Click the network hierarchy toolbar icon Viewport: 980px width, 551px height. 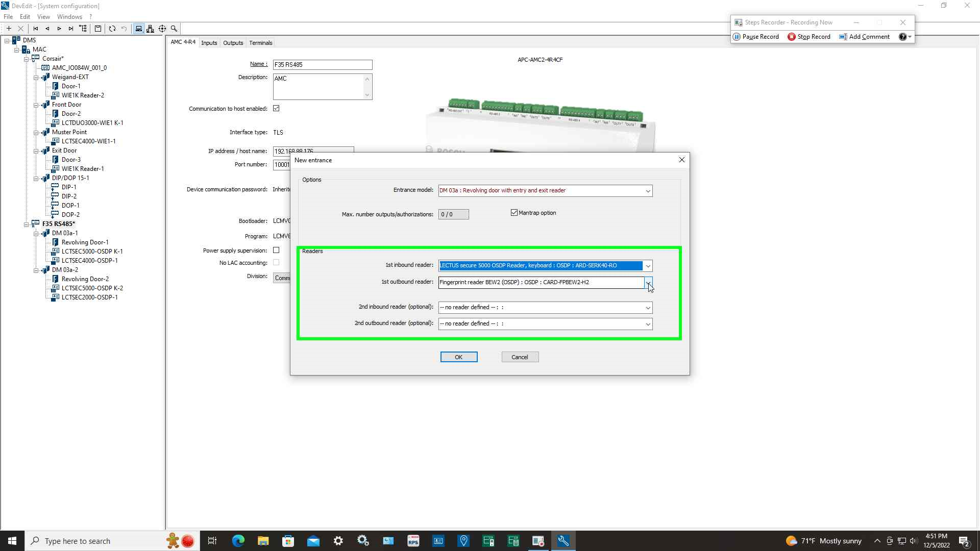(150, 29)
